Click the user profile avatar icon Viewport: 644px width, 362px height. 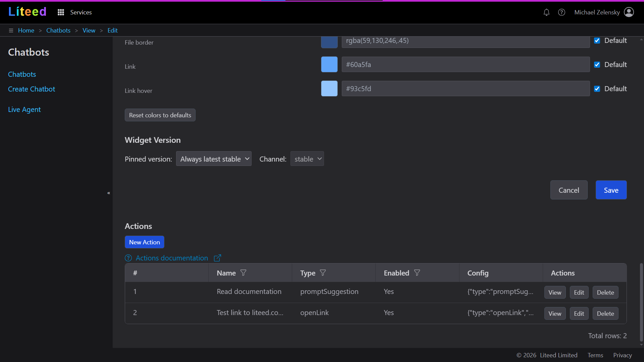click(x=629, y=12)
